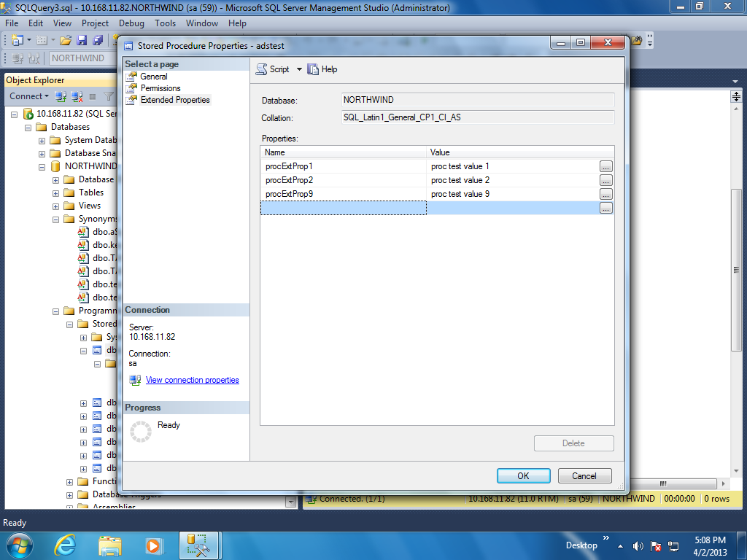This screenshot has width=747, height=560.
Task: Expand the Database Snapshots folder
Action: (x=42, y=154)
